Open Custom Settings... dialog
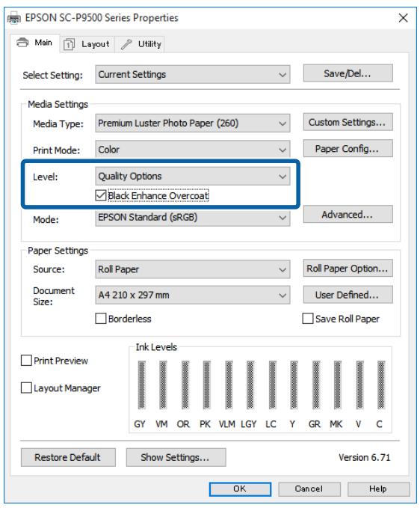This screenshot has height=508, width=420. [348, 122]
